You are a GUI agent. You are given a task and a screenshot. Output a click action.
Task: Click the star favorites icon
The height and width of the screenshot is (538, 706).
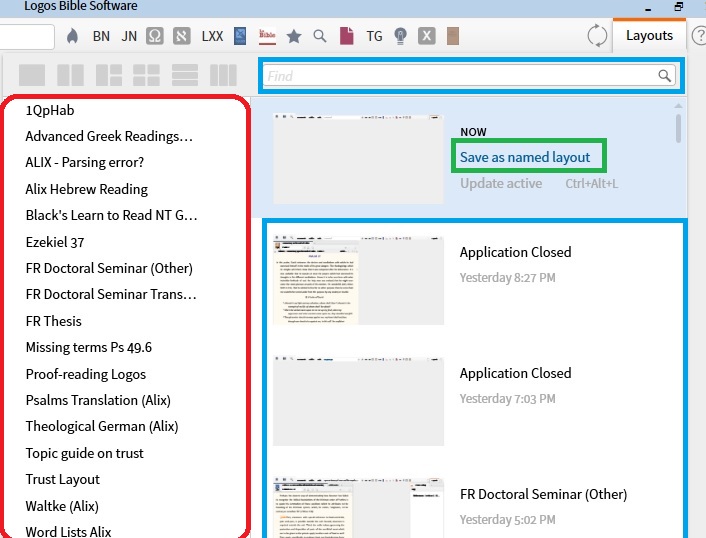pyautogui.click(x=294, y=36)
